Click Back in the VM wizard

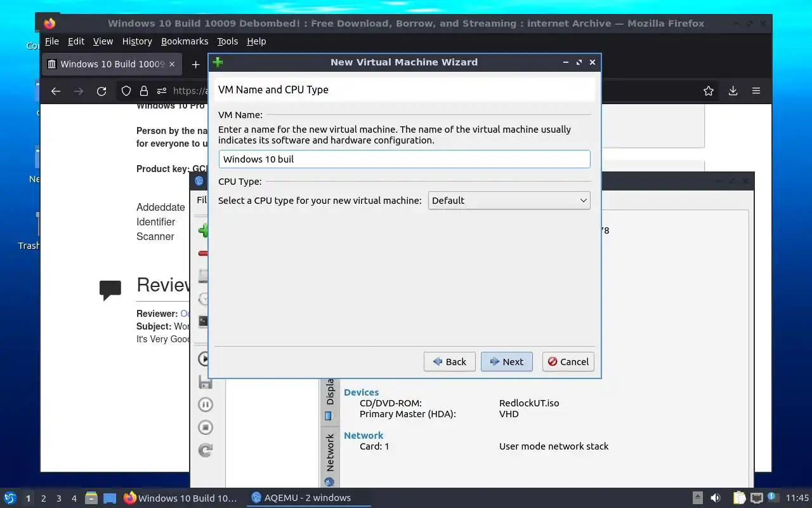(450, 362)
